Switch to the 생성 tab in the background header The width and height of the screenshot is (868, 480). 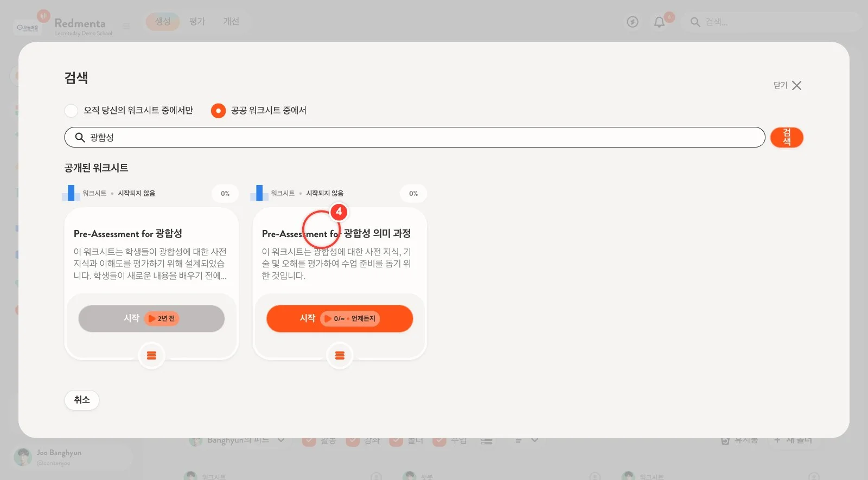(x=163, y=22)
